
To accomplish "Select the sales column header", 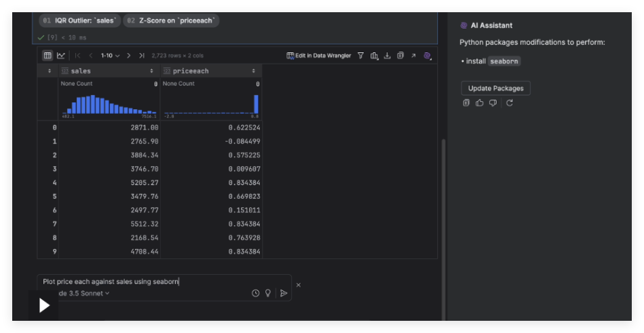I will tap(109, 71).
